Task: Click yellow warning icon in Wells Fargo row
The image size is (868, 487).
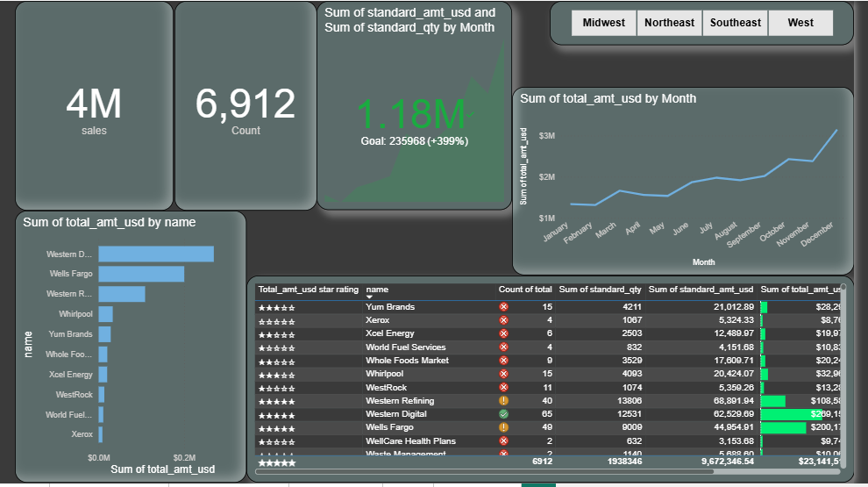Action: (504, 427)
